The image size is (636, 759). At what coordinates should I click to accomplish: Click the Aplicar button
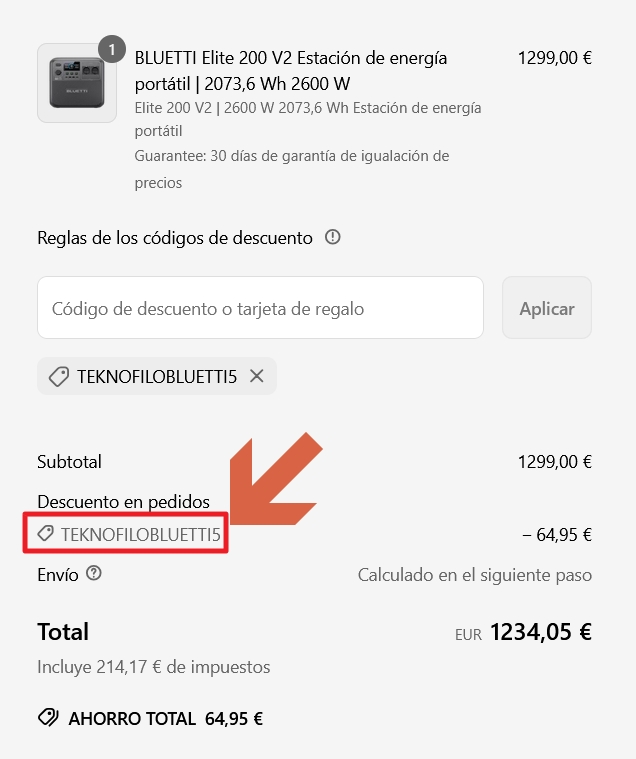[x=547, y=308]
